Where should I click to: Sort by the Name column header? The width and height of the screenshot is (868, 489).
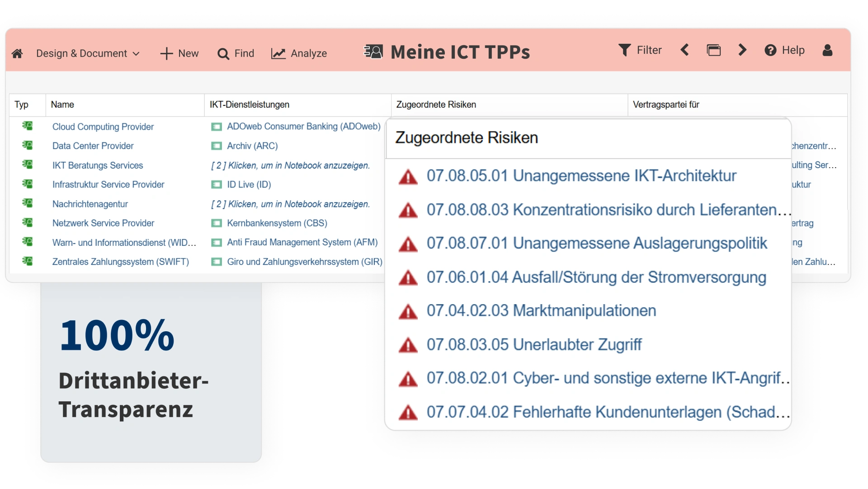click(x=62, y=105)
